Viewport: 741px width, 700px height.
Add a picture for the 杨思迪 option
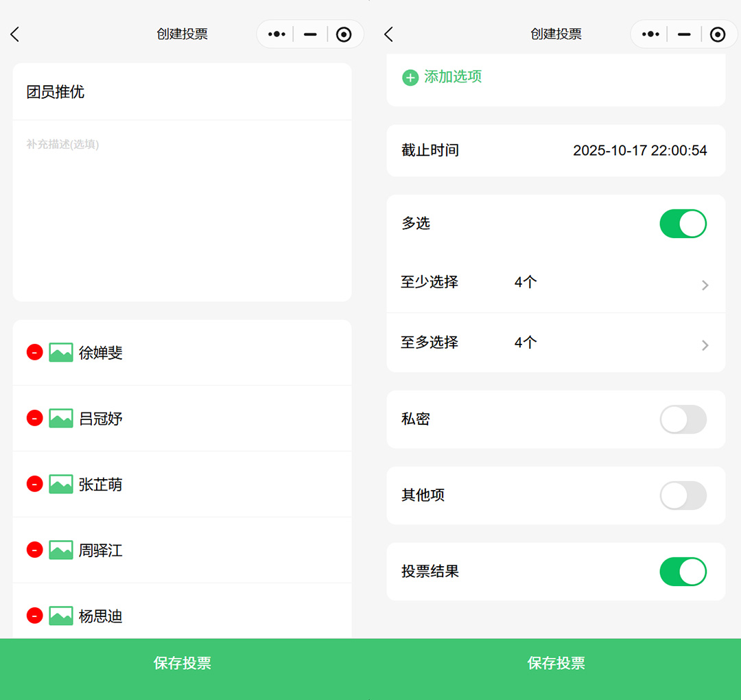point(61,616)
